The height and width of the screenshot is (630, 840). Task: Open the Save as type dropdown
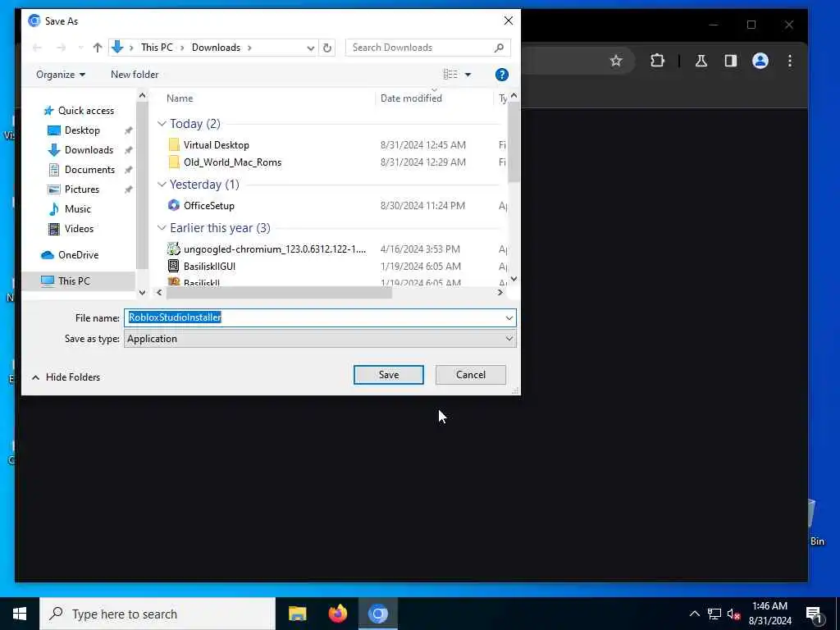(509, 339)
